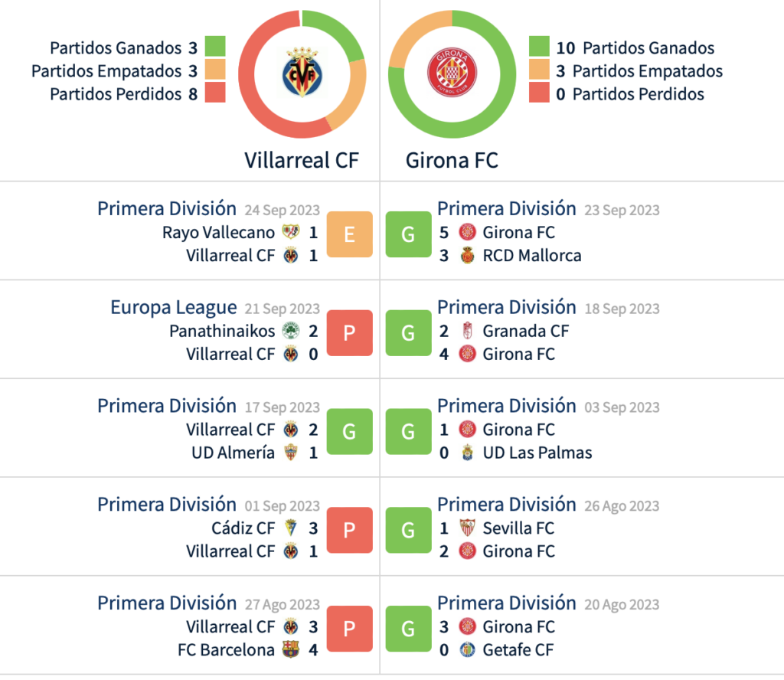
Task: Click the Getafe CF team crest
Action: pos(467,650)
